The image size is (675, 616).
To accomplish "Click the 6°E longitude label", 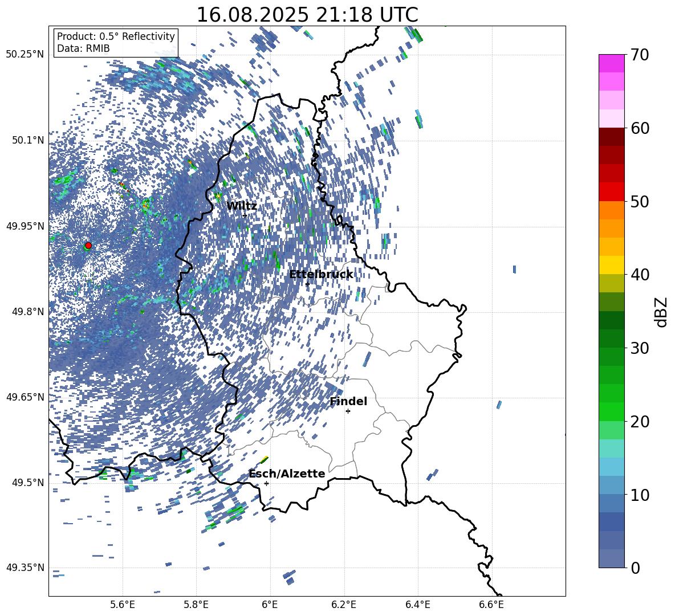I will click(270, 605).
